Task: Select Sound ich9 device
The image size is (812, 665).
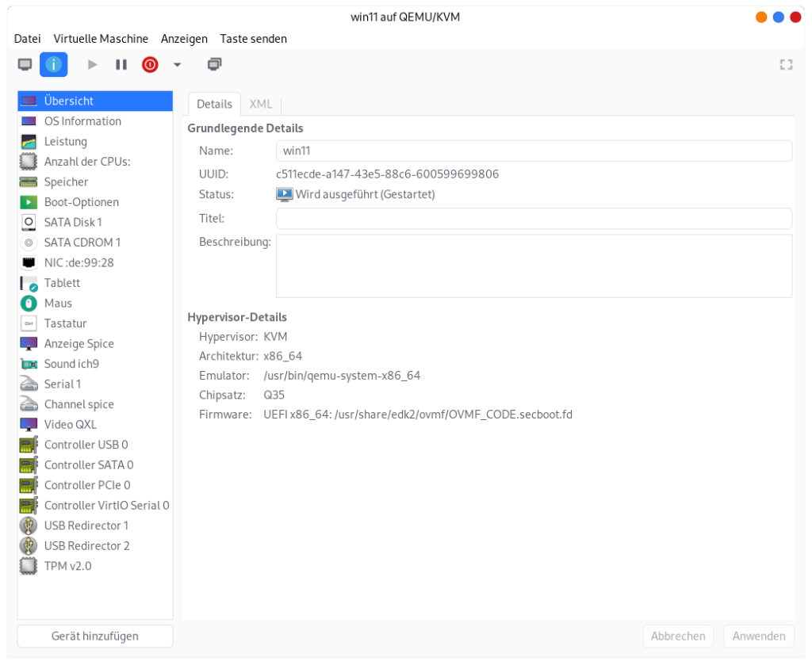Action: (95, 364)
